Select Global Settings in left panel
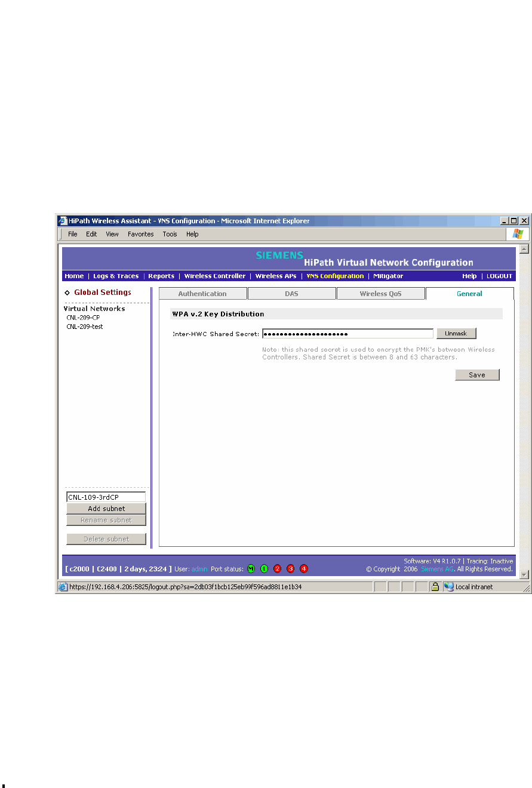Viewport: 532px width, 788px height. point(103,293)
